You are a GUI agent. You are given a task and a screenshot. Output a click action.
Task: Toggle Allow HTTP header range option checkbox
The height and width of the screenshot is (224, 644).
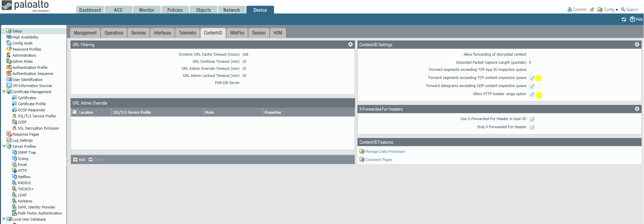coord(532,94)
